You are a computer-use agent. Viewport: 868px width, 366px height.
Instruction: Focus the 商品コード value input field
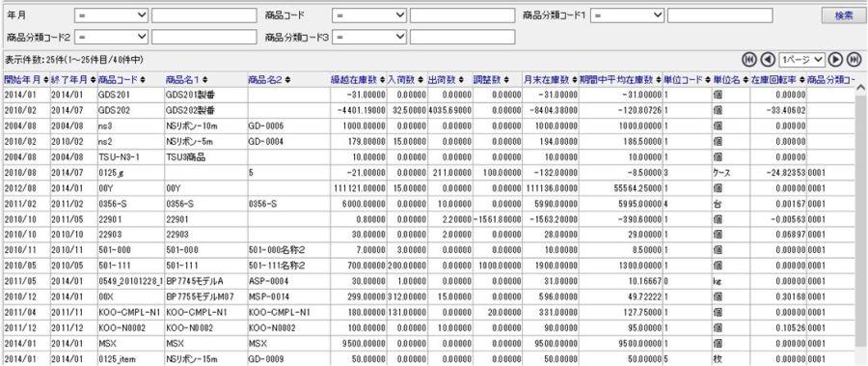(x=463, y=15)
